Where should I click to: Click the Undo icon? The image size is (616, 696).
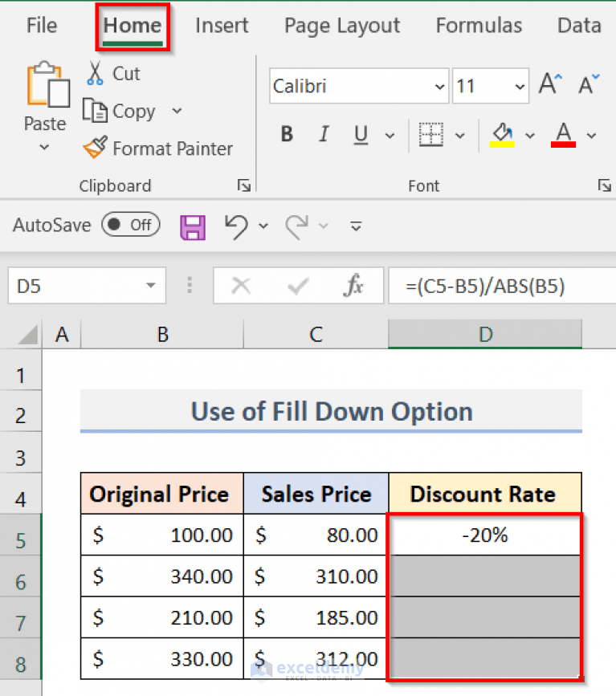(x=235, y=226)
